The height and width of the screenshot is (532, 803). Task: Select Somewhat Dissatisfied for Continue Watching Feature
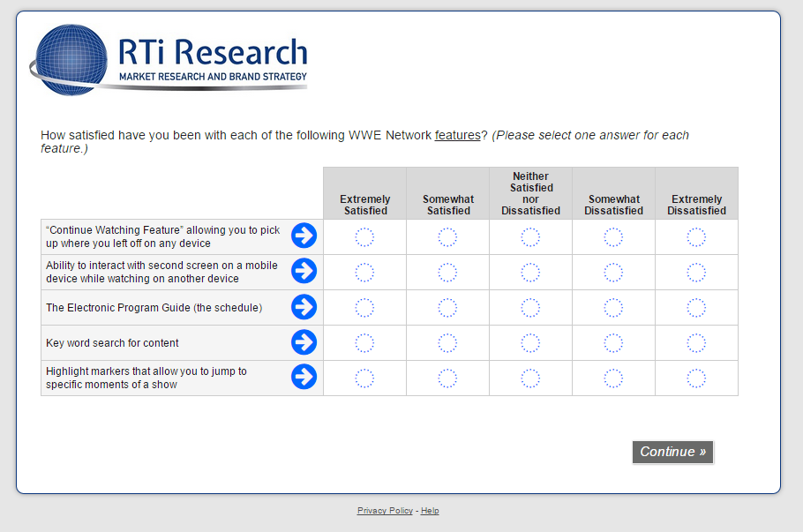coord(613,237)
